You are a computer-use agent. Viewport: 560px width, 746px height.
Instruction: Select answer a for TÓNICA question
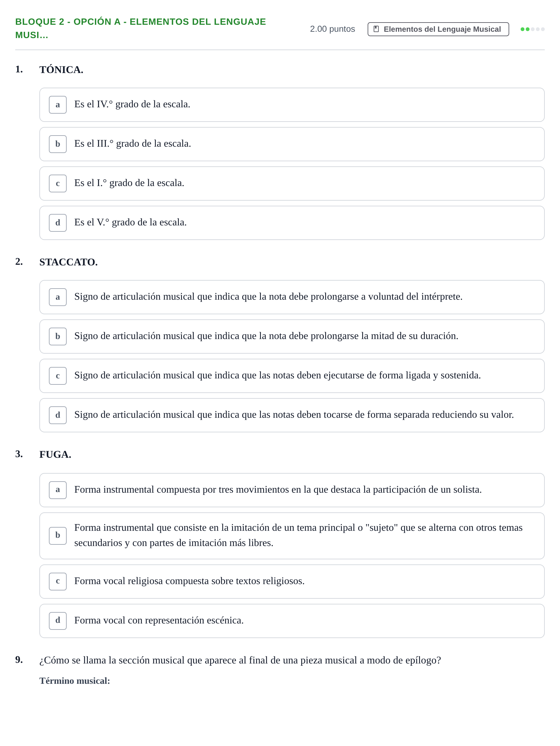[x=292, y=105]
